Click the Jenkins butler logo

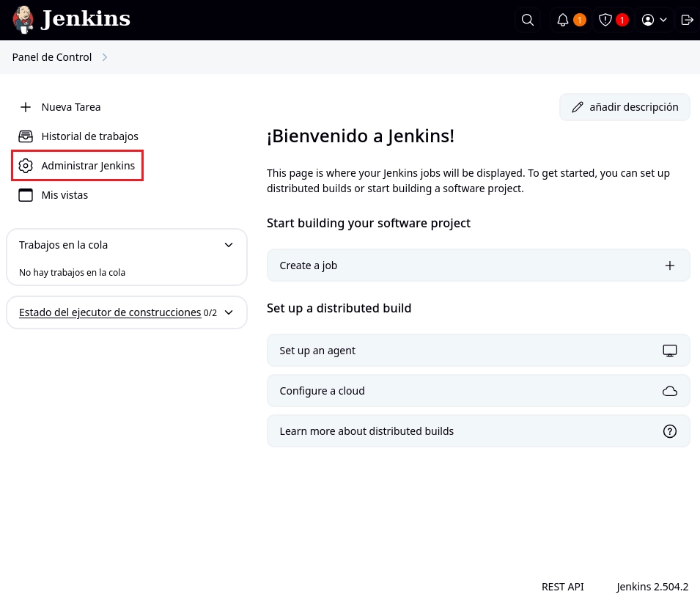click(x=23, y=20)
